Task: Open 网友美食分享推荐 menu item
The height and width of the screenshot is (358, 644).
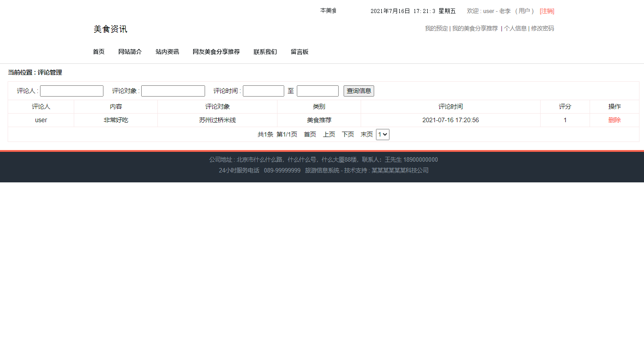Action: (216, 52)
